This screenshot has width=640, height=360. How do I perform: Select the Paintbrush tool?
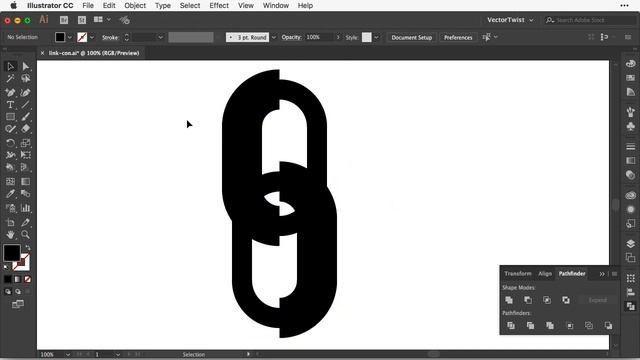(x=25, y=117)
